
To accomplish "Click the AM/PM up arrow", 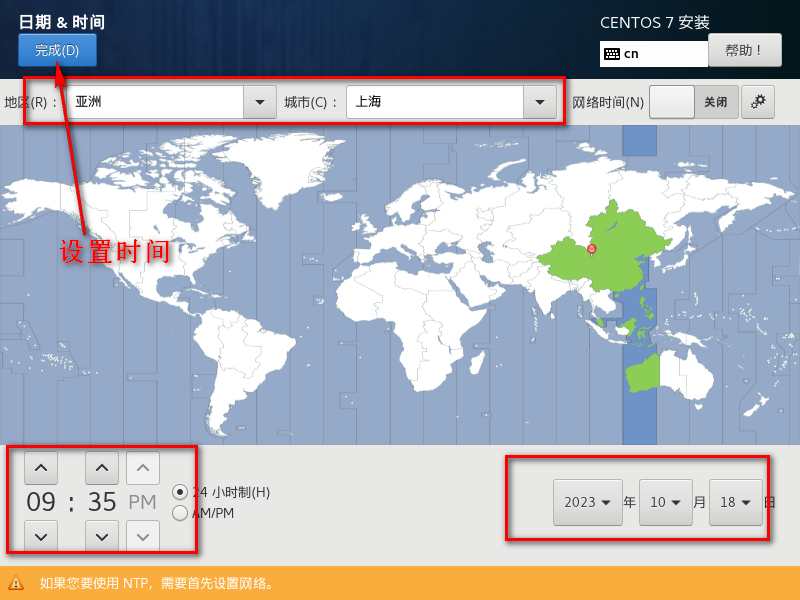I will point(143,468).
